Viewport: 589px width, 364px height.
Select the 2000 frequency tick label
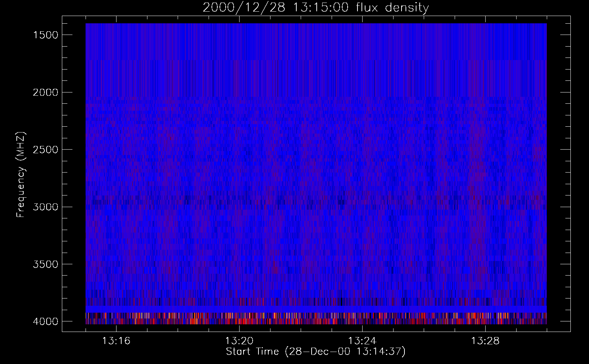coord(46,92)
